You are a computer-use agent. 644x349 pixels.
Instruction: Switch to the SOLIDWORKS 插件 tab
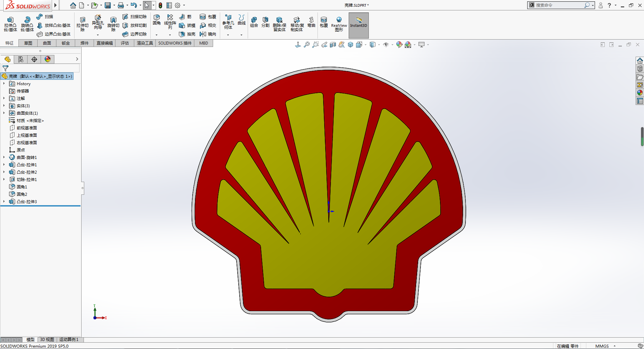click(x=175, y=43)
